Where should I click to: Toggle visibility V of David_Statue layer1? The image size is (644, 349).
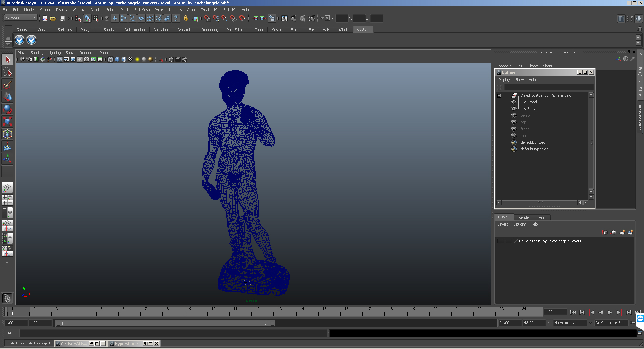500,241
